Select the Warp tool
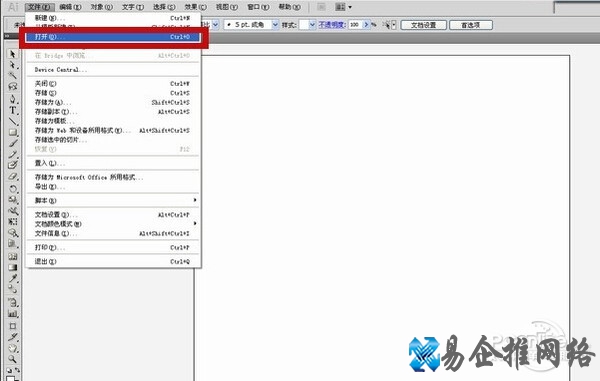Image resolution: width=600 pixels, height=381 pixels. [x=13, y=210]
